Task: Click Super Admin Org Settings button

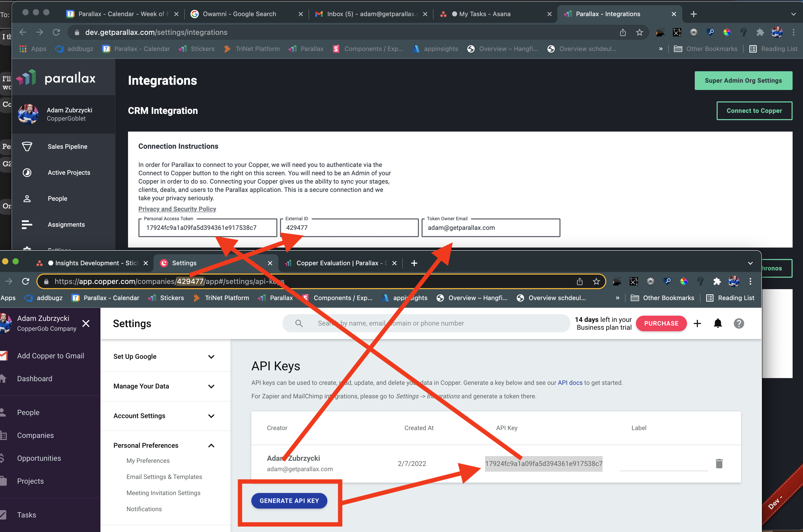Action: coord(743,80)
